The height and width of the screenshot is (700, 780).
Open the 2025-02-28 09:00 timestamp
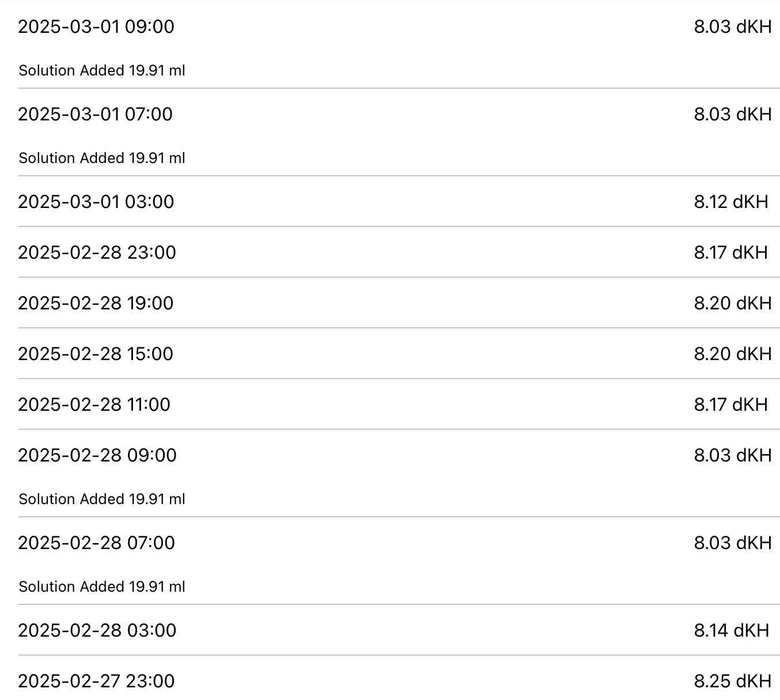click(x=97, y=456)
